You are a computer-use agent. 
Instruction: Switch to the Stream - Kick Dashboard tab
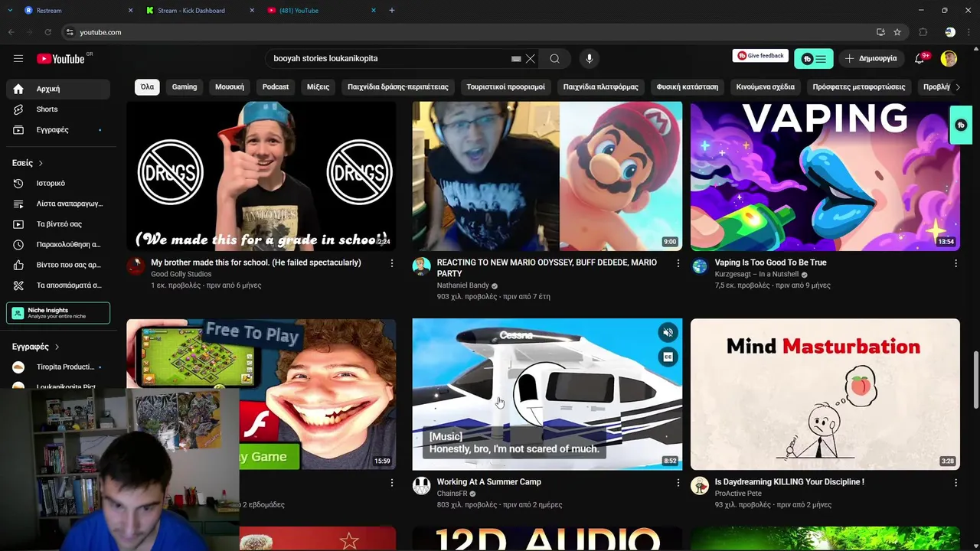pos(199,10)
